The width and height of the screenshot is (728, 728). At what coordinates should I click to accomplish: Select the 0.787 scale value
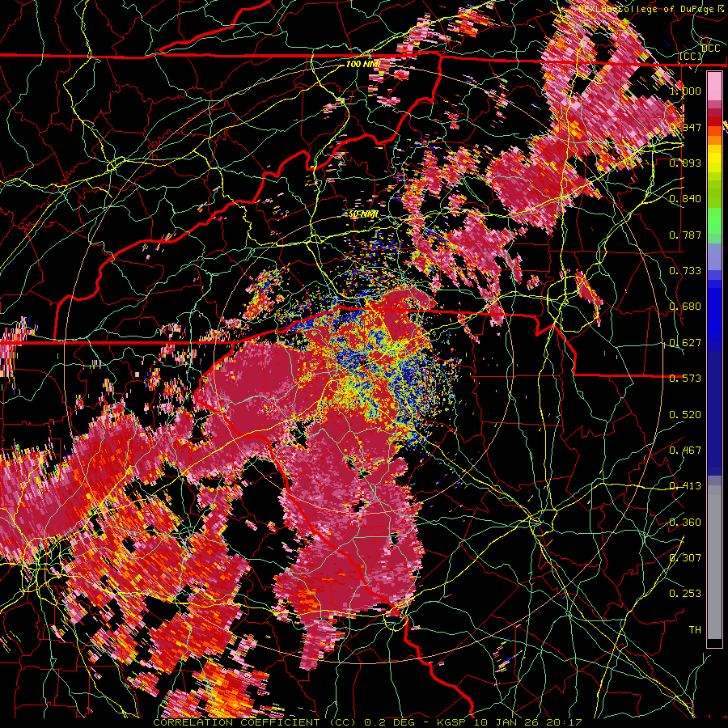click(685, 235)
